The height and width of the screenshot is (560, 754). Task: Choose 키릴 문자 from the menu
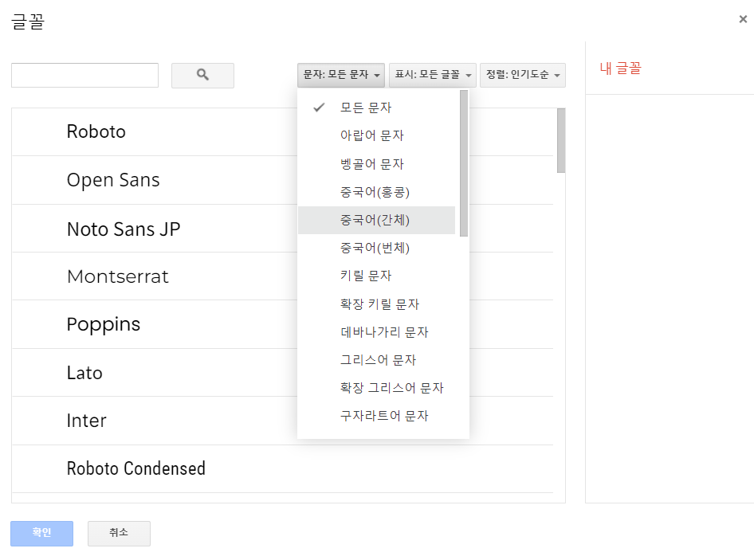[376, 276]
